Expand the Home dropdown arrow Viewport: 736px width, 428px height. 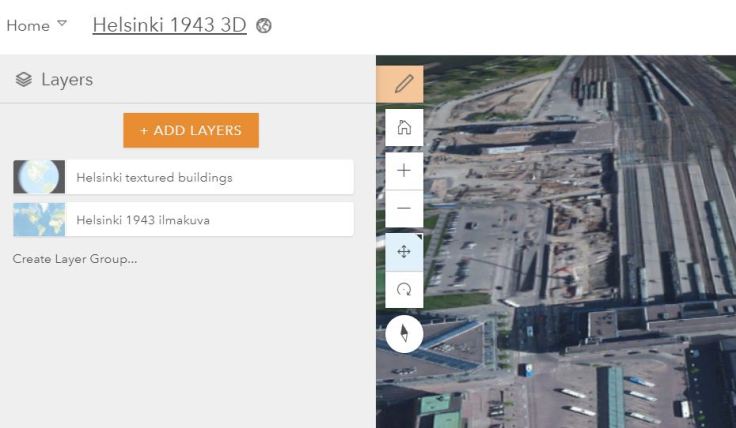[x=62, y=23]
